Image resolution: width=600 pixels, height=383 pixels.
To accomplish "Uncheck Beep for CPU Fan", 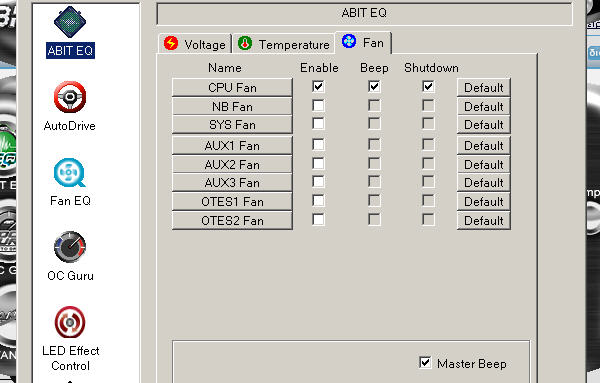I will (x=374, y=86).
